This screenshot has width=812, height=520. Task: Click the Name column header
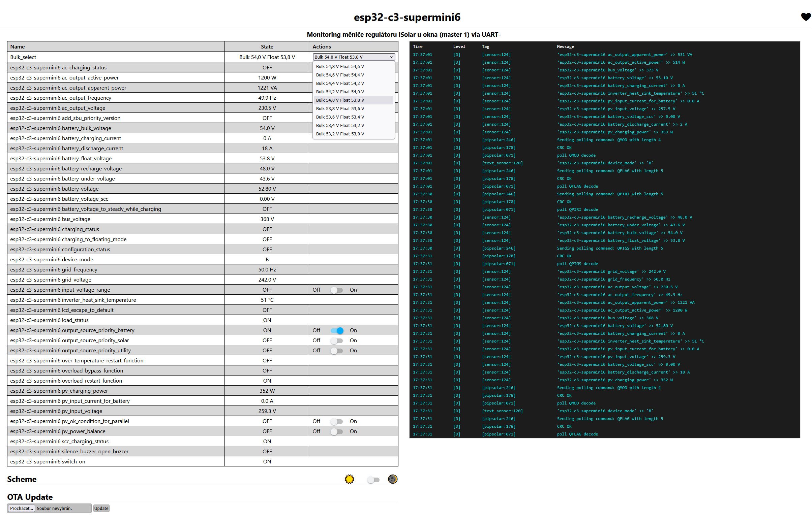click(x=18, y=46)
